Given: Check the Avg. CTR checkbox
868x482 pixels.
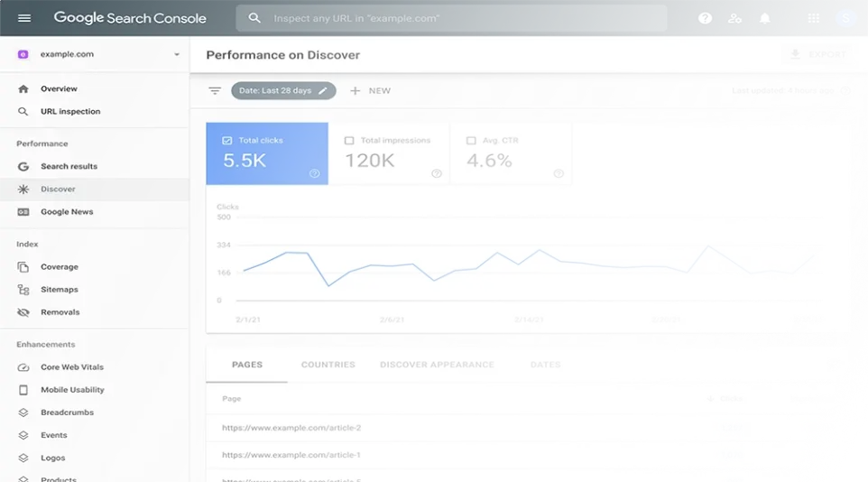Looking at the screenshot, I should point(471,141).
